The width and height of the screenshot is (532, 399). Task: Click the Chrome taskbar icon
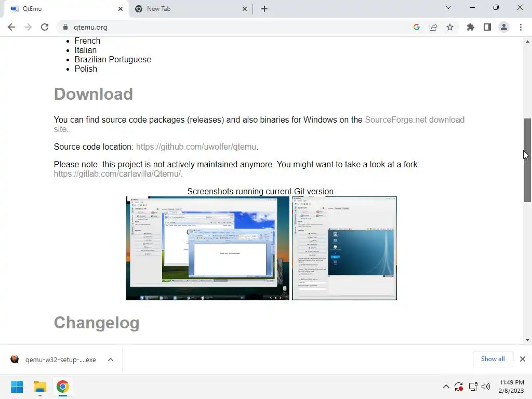click(63, 387)
